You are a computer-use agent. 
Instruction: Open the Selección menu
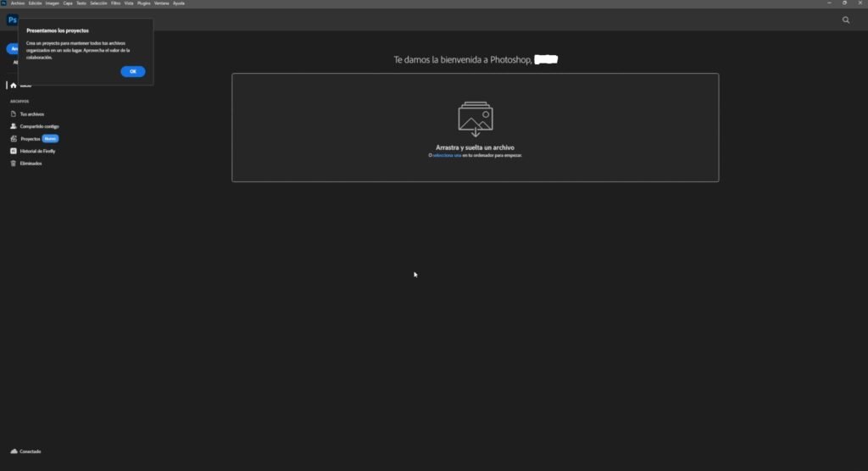[x=98, y=3]
